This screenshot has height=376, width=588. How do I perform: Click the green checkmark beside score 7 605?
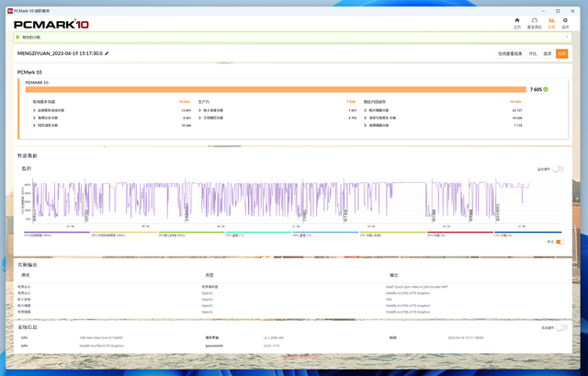click(x=546, y=89)
